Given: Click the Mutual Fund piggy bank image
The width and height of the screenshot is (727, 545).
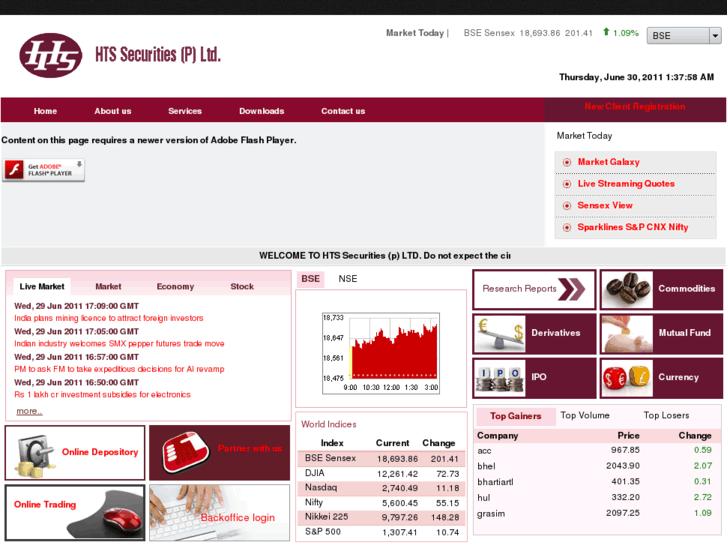Looking at the screenshot, I should pos(627,333).
